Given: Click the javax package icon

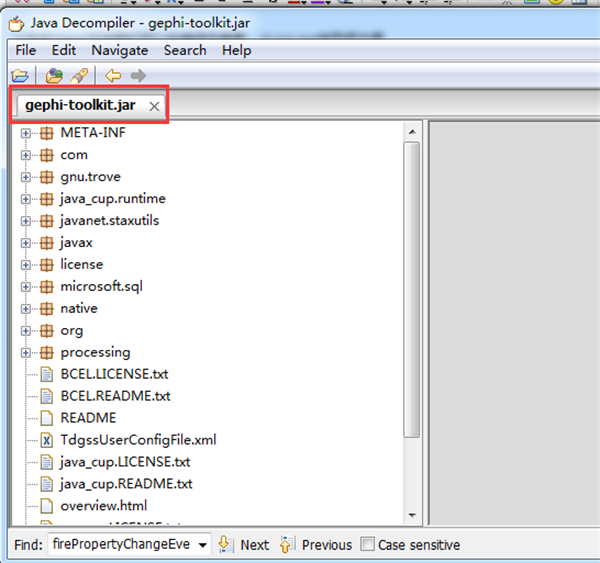Looking at the screenshot, I should 47,243.
